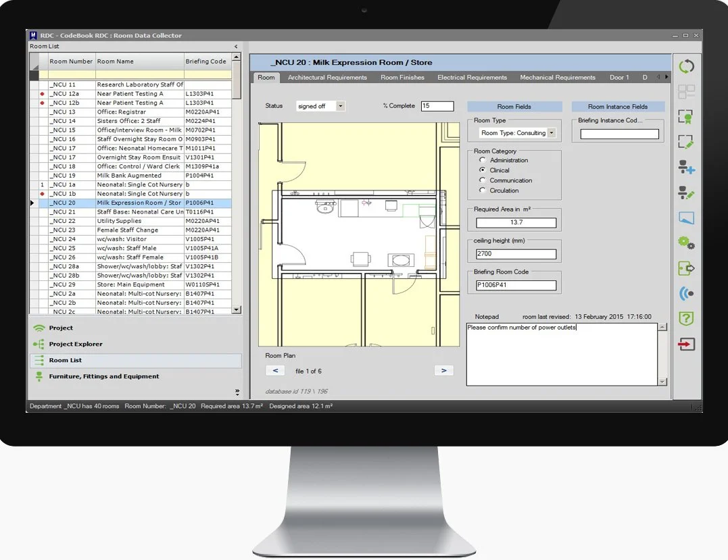This screenshot has width=728, height=560.
Task: Click the greyed-out grid layout icon
Action: click(x=686, y=91)
